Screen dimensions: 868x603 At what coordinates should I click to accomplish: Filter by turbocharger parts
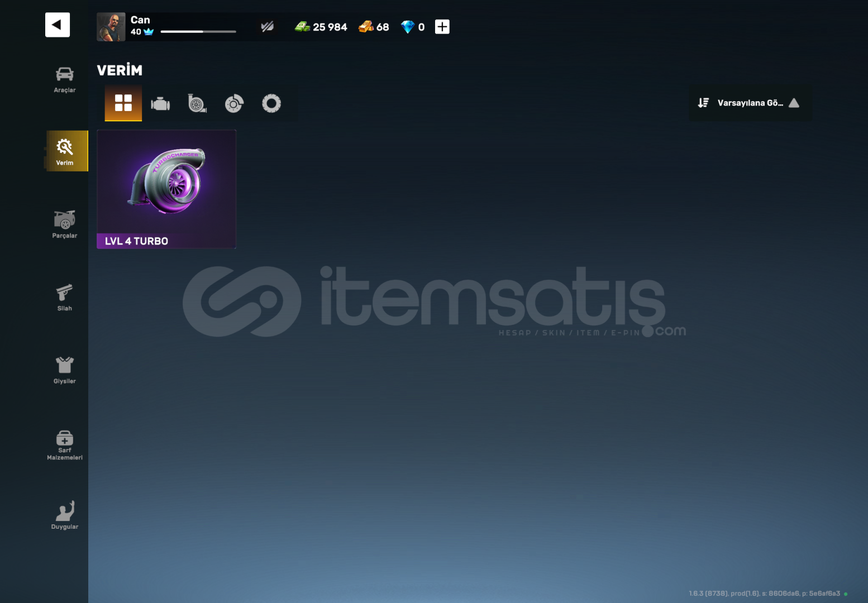(x=197, y=103)
